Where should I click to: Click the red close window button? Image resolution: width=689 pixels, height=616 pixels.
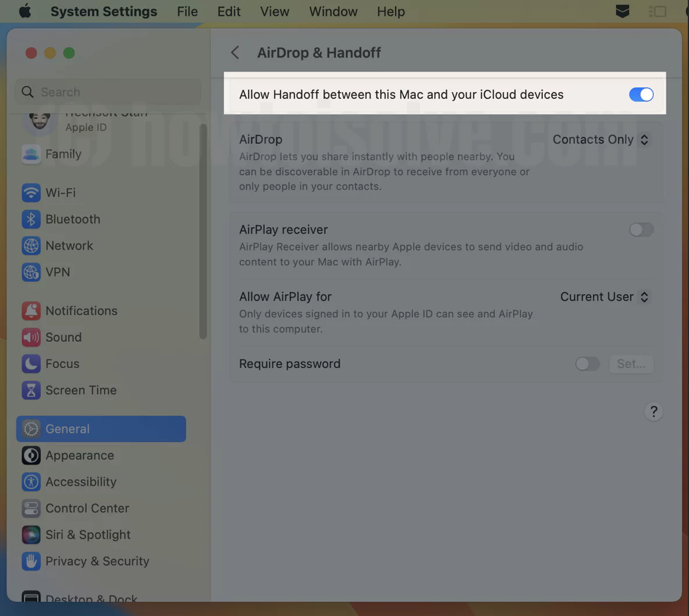pyautogui.click(x=31, y=53)
